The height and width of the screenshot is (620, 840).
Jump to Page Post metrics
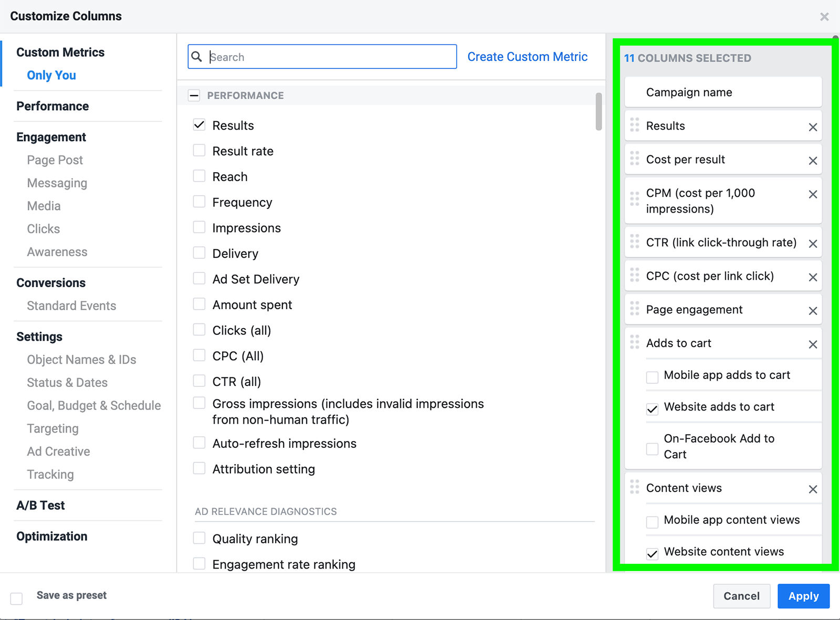pos(55,160)
